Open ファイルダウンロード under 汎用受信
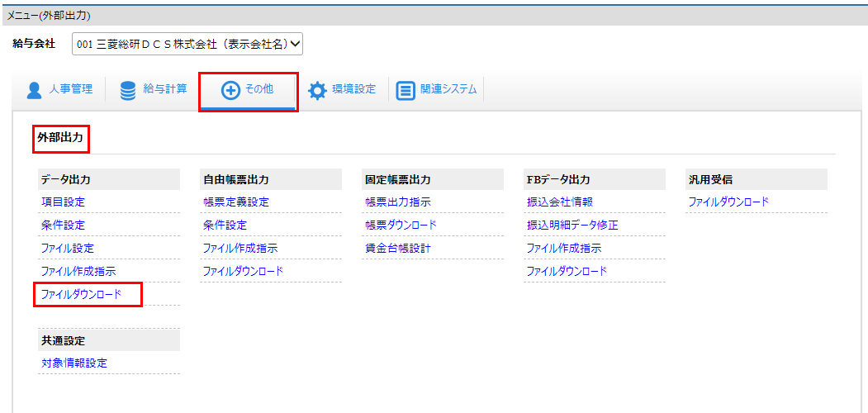The width and height of the screenshot is (868, 413). (728, 202)
